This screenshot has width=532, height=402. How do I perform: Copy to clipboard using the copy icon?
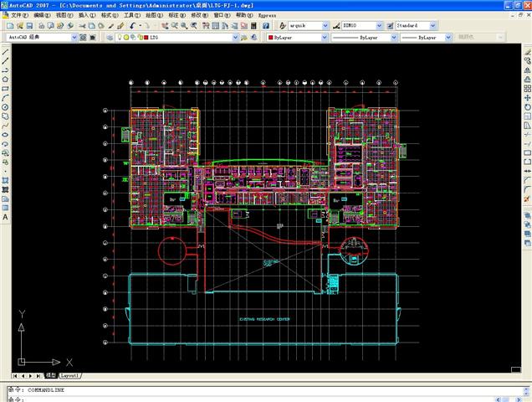point(92,26)
